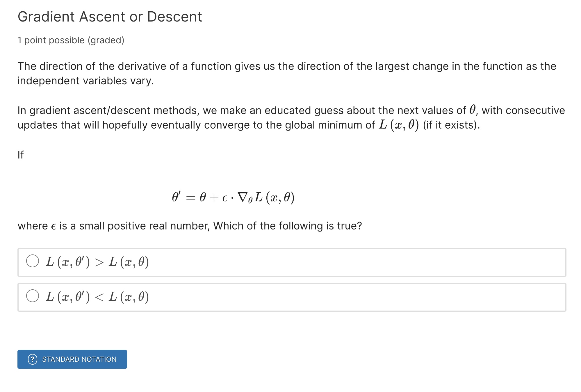Click the '1 point possible (graded)' label
581x392 pixels.
(71, 40)
